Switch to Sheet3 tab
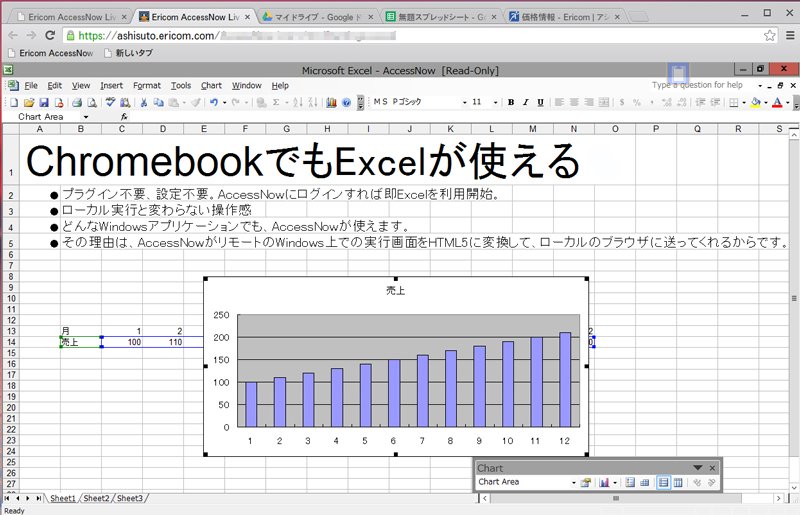Viewport: 800px width, 515px height. (x=130, y=498)
